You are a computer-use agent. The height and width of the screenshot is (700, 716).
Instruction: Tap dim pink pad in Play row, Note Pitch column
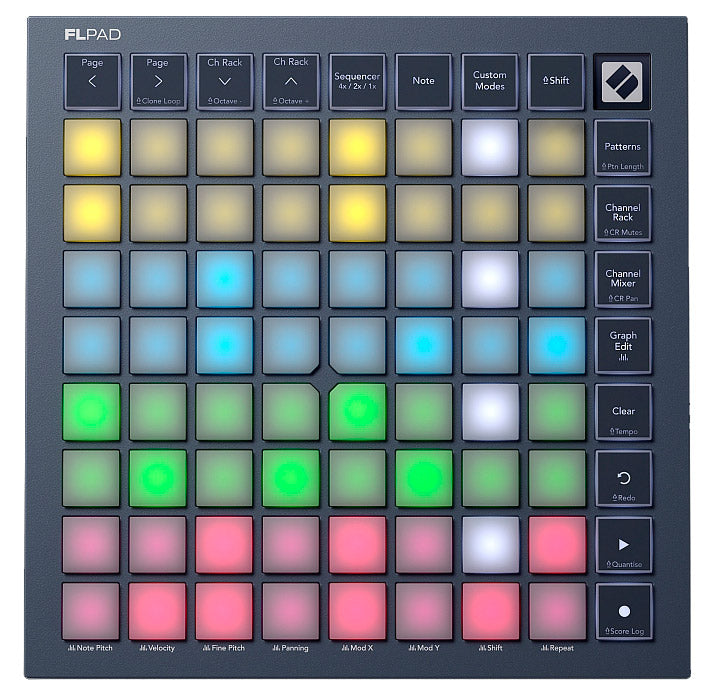coord(91,545)
